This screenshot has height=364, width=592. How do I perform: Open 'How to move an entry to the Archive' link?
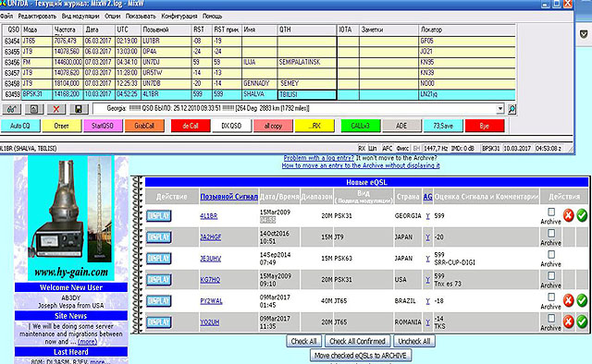pyautogui.click(x=361, y=165)
